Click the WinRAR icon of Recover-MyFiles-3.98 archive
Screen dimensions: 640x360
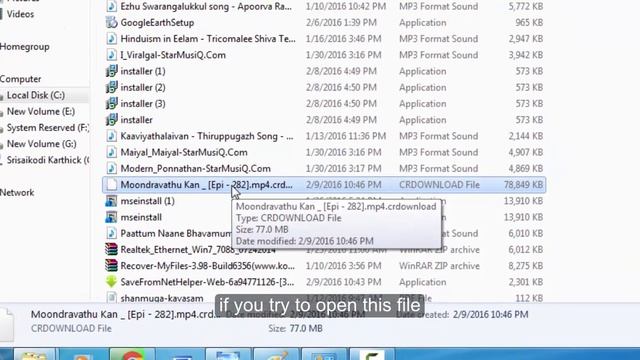[x=111, y=266]
